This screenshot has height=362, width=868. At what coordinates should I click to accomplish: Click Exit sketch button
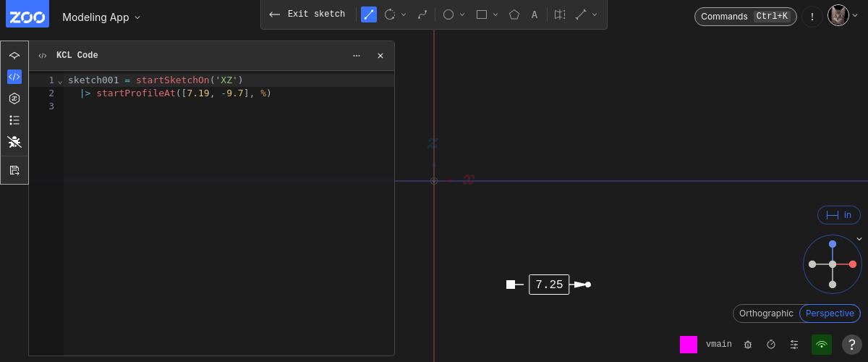click(x=307, y=14)
